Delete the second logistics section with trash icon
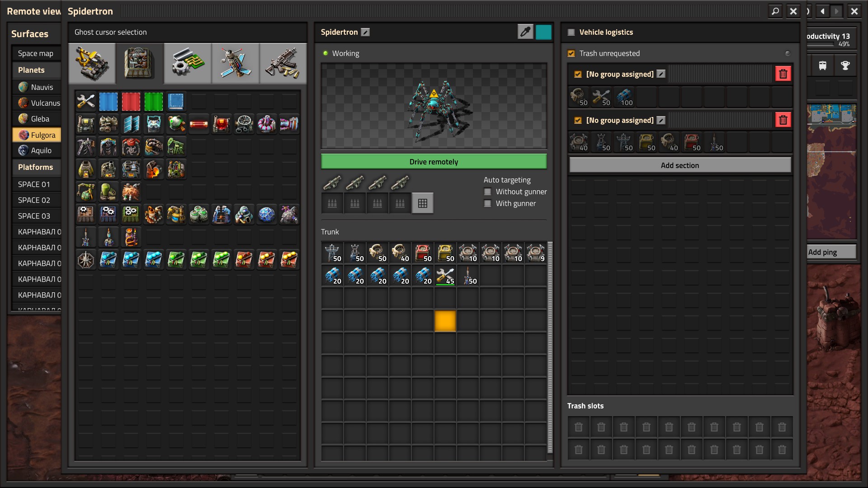The width and height of the screenshot is (868, 488). click(783, 120)
